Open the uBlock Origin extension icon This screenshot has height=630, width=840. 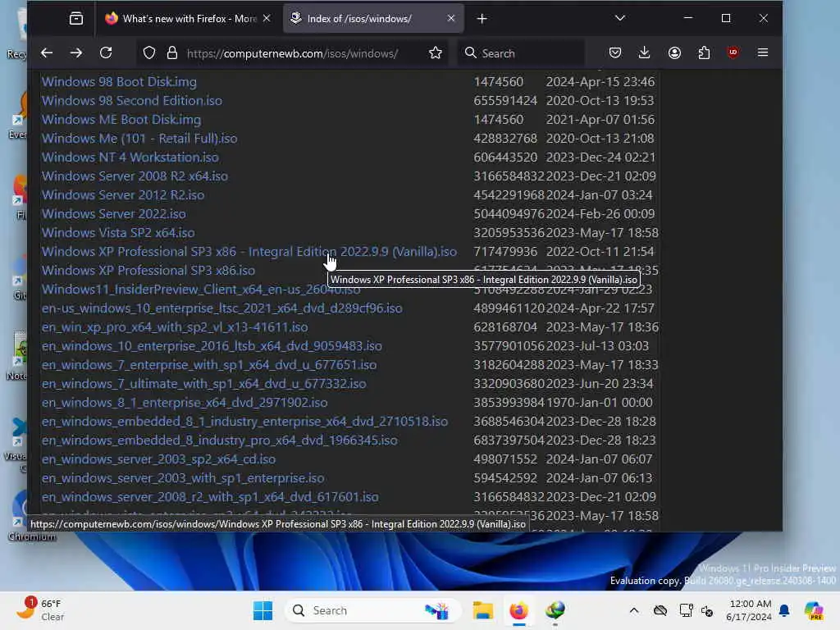tap(733, 52)
